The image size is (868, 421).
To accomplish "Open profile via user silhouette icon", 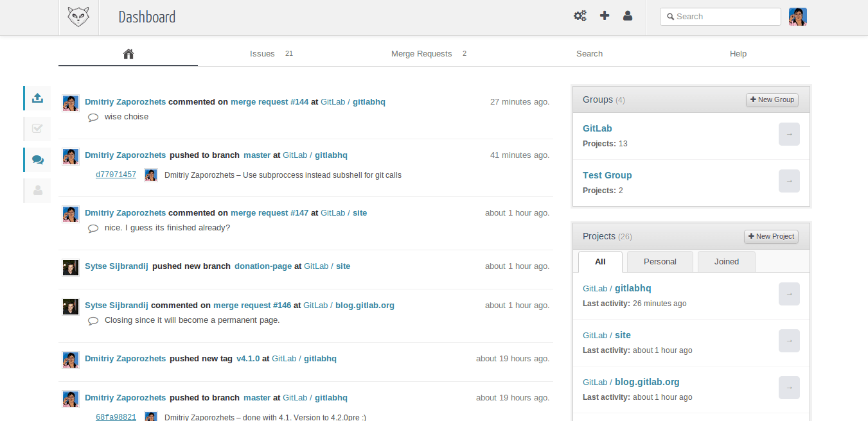I will (x=628, y=16).
